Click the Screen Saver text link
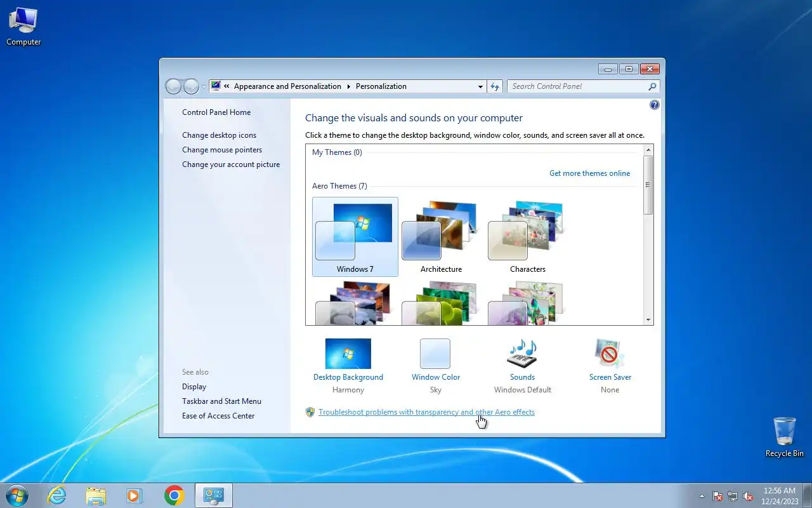812x508 pixels. pos(610,377)
